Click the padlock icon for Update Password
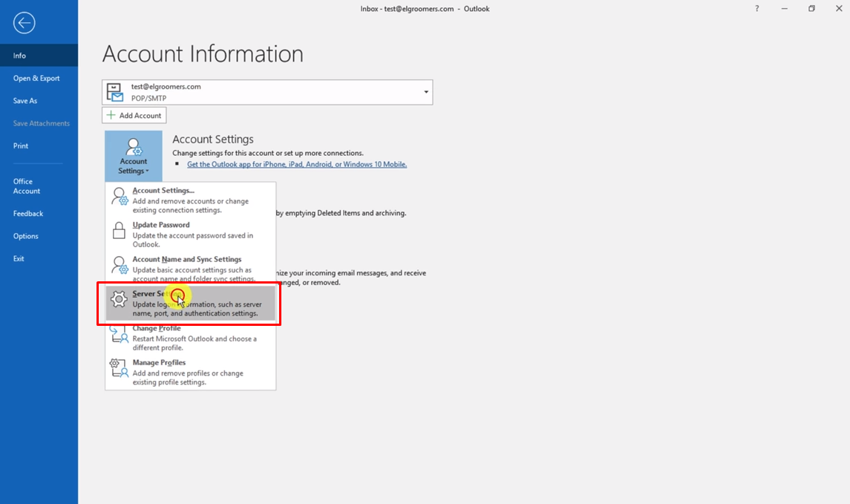Screen dimensions: 850x504 (119, 230)
